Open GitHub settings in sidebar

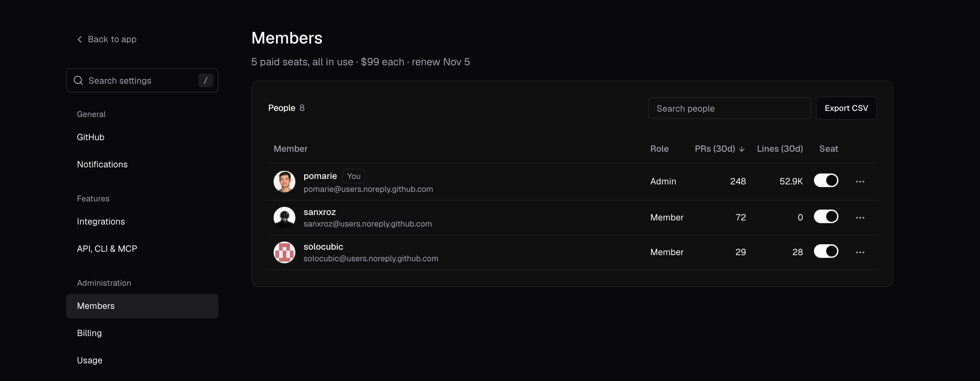click(142, 137)
